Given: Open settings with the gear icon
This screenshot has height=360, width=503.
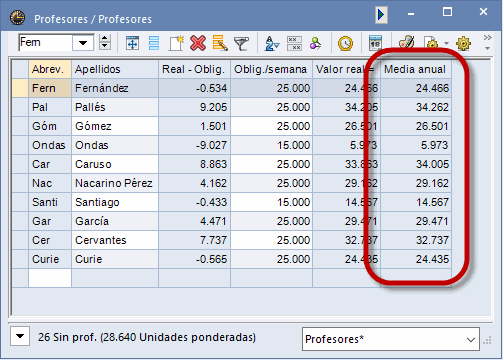Looking at the screenshot, I should (463, 43).
